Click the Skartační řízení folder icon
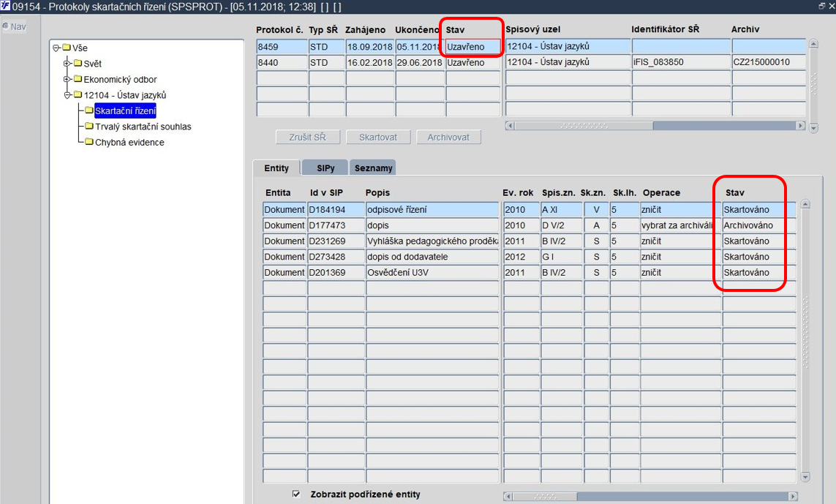 (89, 110)
